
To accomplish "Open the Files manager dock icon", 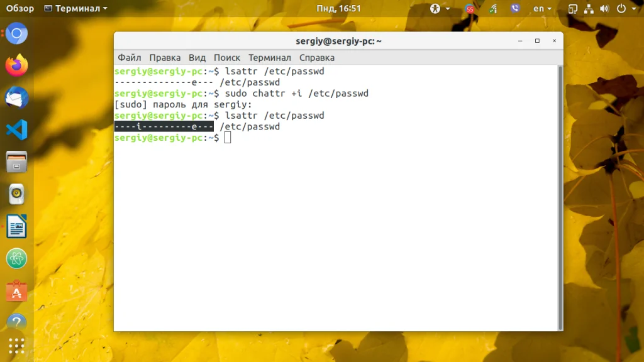I will pos(16,162).
